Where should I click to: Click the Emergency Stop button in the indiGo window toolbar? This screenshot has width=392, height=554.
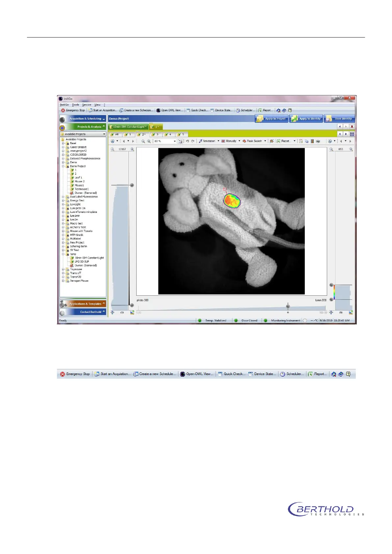pos(73,110)
